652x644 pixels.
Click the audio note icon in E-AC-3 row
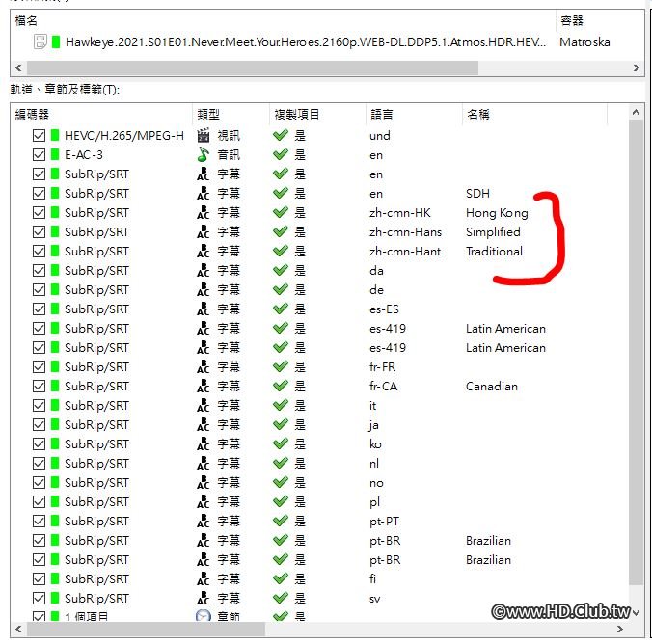pos(203,154)
